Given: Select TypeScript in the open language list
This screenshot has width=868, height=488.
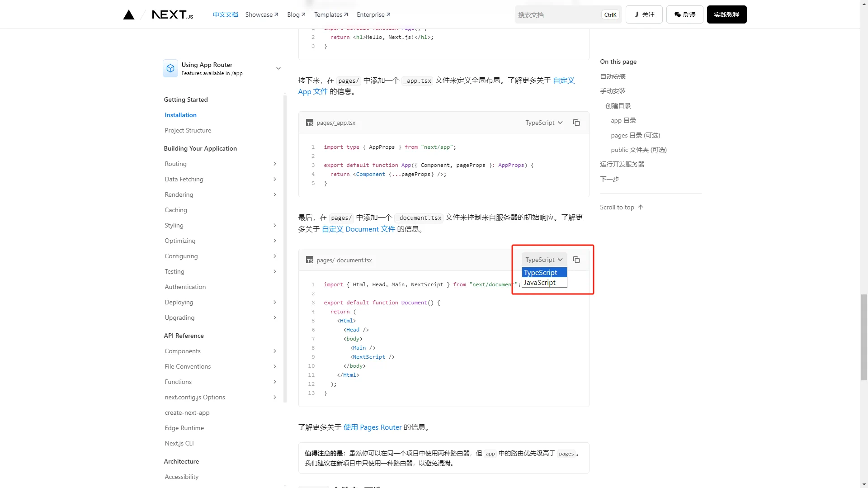Looking at the screenshot, I should (544, 272).
